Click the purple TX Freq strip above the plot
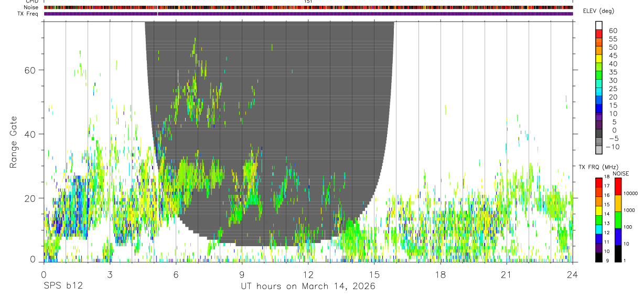This screenshot has height=297, width=644. coord(308,14)
